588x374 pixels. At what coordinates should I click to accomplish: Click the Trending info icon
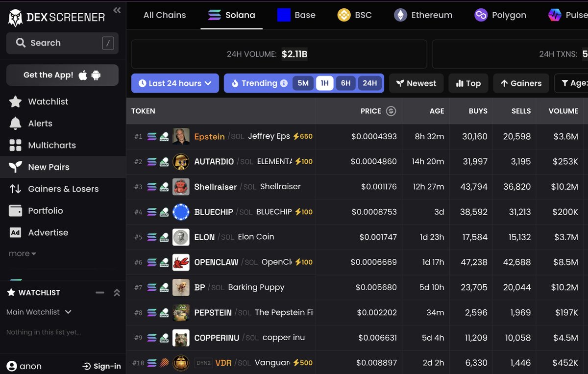point(284,83)
